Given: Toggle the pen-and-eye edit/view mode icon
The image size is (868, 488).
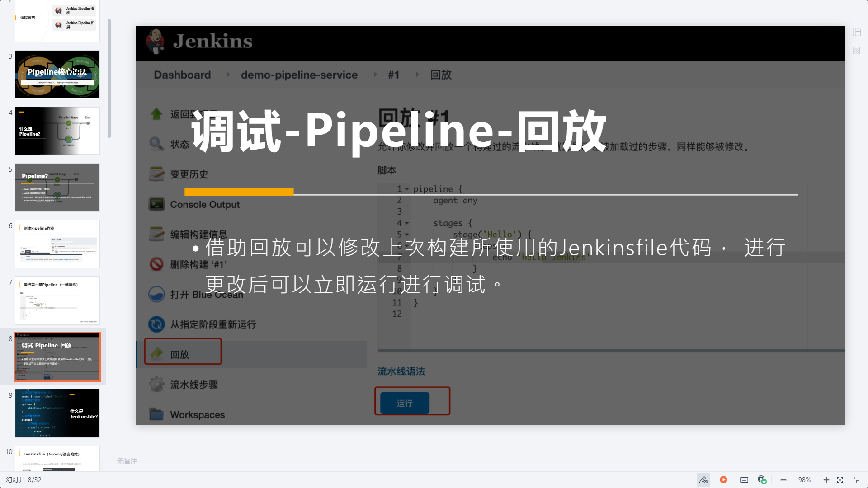Looking at the screenshot, I should 703,480.
